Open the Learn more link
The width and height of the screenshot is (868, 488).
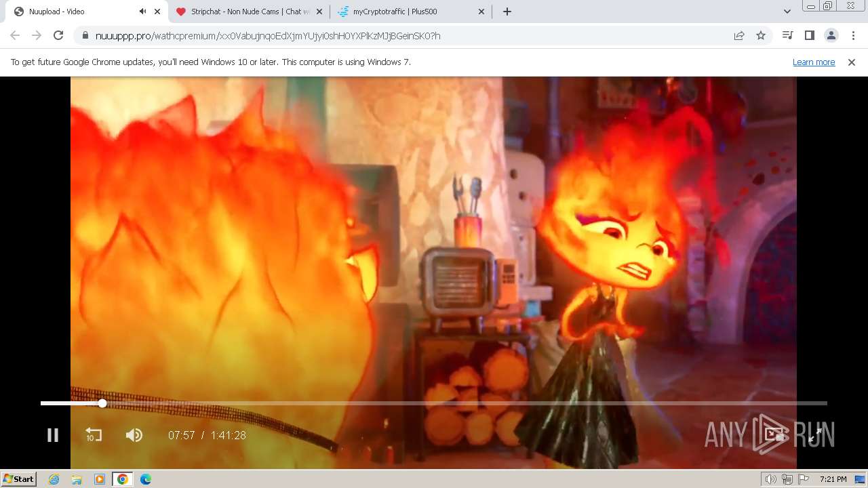tap(814, 62)
